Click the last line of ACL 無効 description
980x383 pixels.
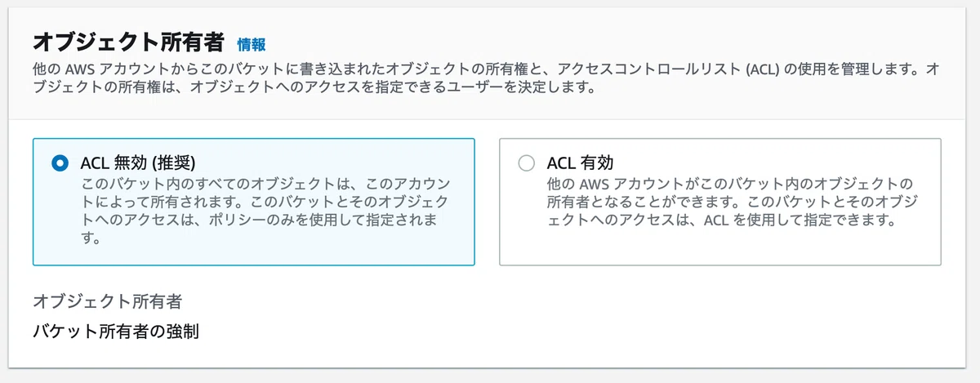coord(90,239)
